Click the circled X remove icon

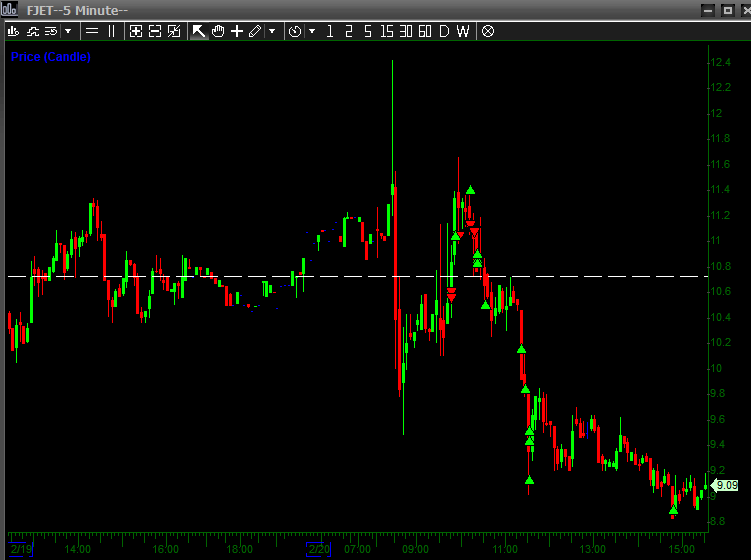488,32
